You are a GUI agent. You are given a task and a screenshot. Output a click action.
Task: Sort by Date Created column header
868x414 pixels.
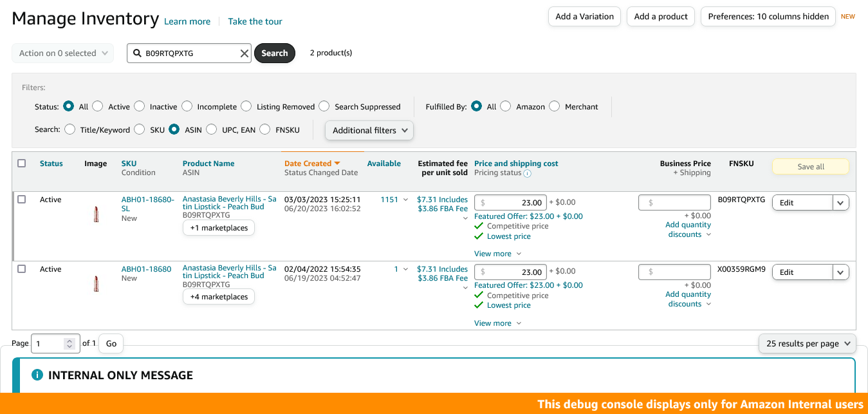312,164
